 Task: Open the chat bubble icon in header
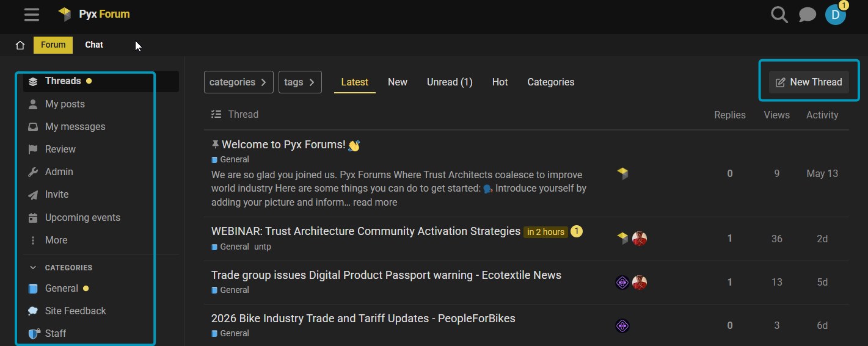(808, 14)
